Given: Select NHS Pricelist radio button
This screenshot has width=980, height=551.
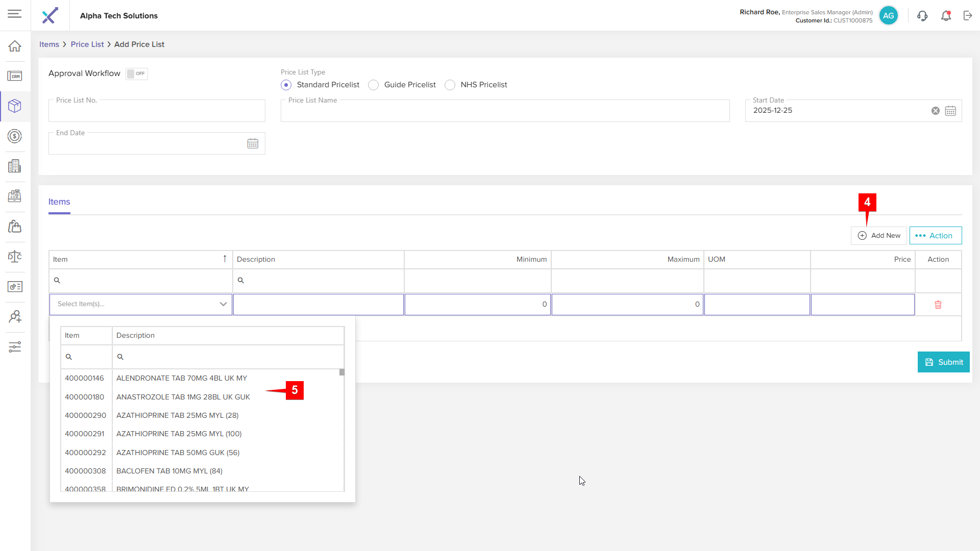Looking at the screenshot, I should (450, 85).
